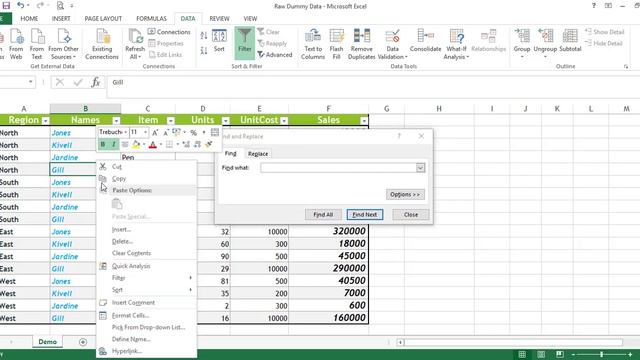
Task: Open the FORMULAS ribbon tab
Action: pyautogui.click(x=151, y=19)
